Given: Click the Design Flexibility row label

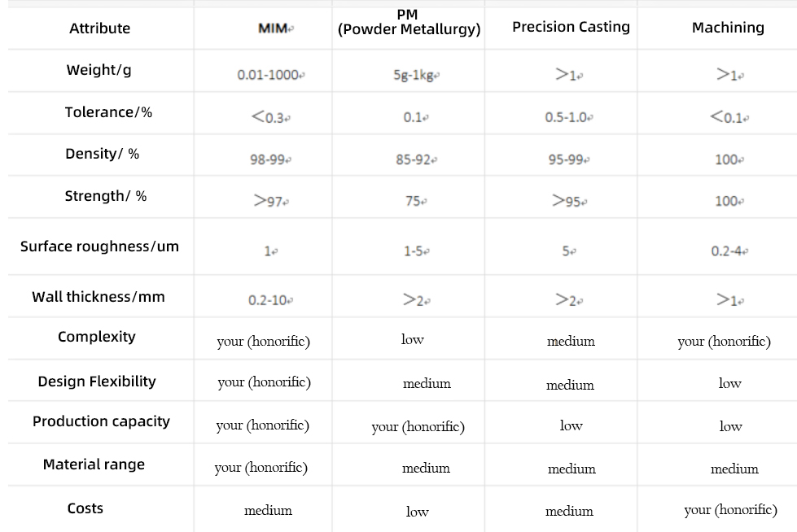Looking at the screenshot, I should pyautogui.click(x=97, y=381).
